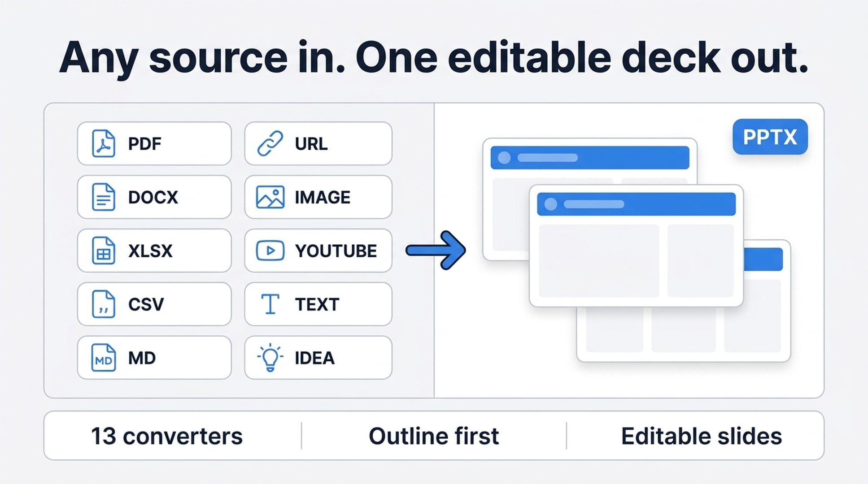
Task: Select the PDF source label
Action: pos(144,144)
